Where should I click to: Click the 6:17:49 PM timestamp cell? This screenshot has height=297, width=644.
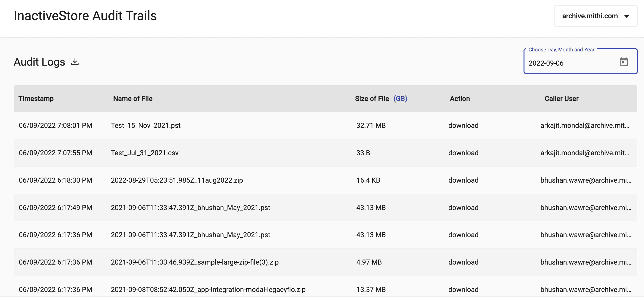click(56, 208)
